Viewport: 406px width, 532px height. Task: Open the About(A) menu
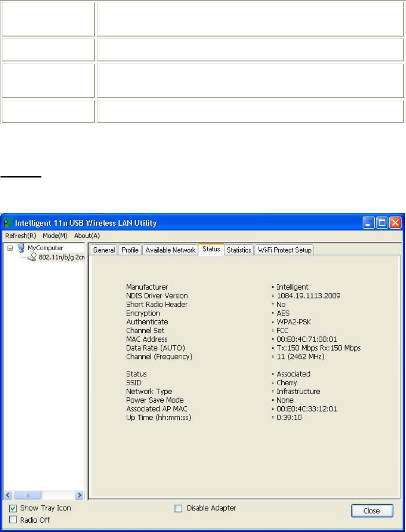(x=87, y=236)
